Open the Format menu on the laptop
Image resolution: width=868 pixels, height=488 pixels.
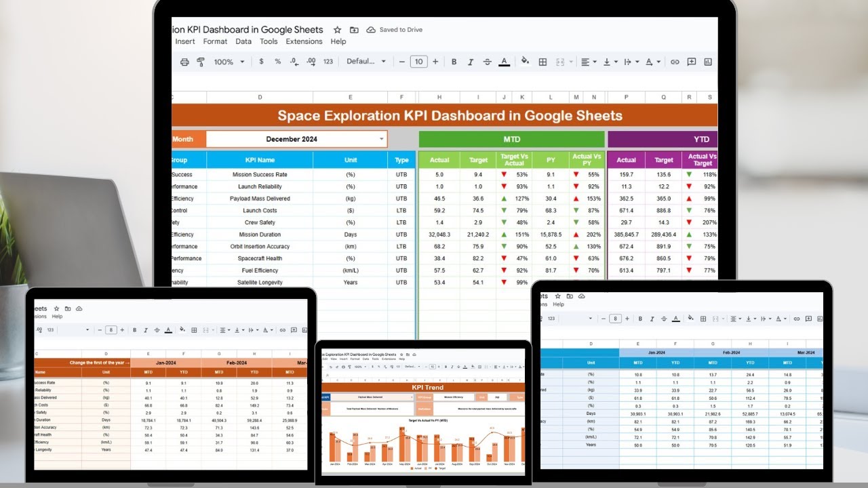(216, 41)
